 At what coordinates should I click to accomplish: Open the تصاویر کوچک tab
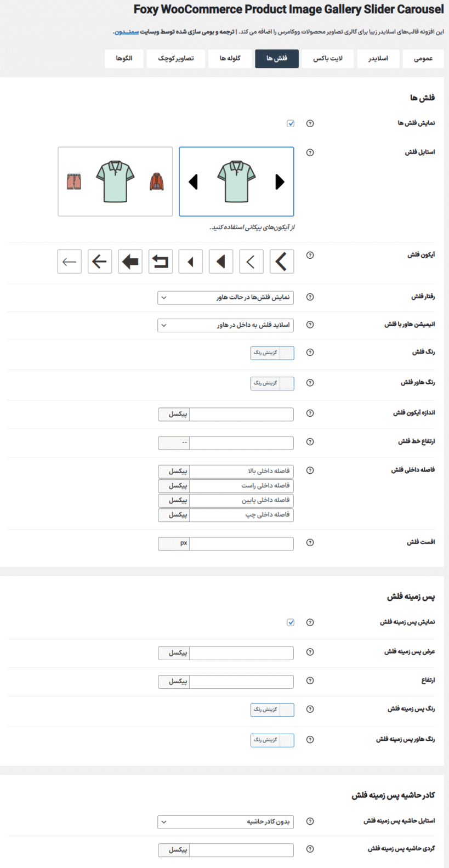176,59
